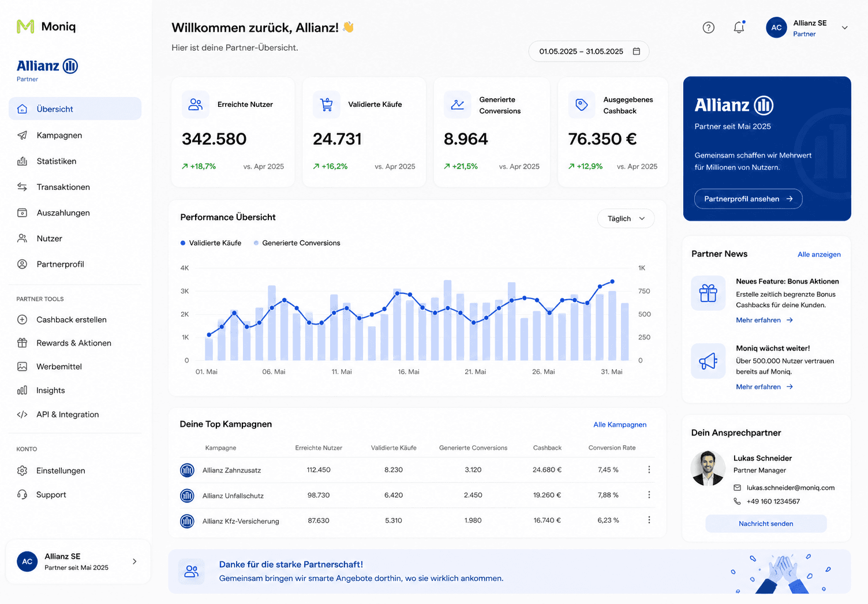868x604 pixels.
Task: Click the Allianz Zahnzusatz campaign logo icon
Action: [x=187, y=471]
